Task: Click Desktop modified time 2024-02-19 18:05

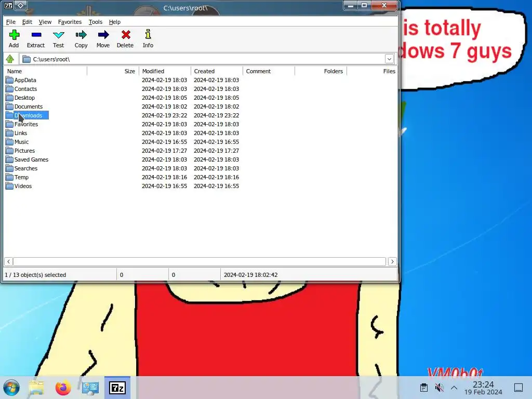Action: (164, 98)
